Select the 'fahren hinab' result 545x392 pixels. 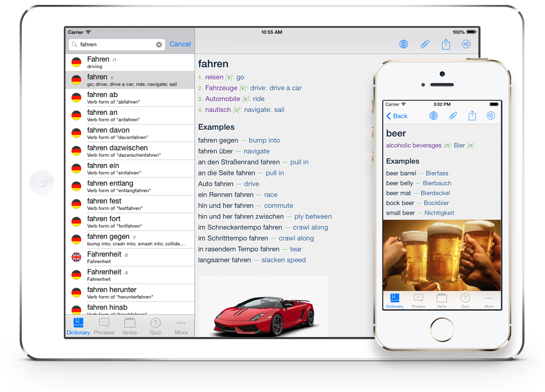pos(130,308)
